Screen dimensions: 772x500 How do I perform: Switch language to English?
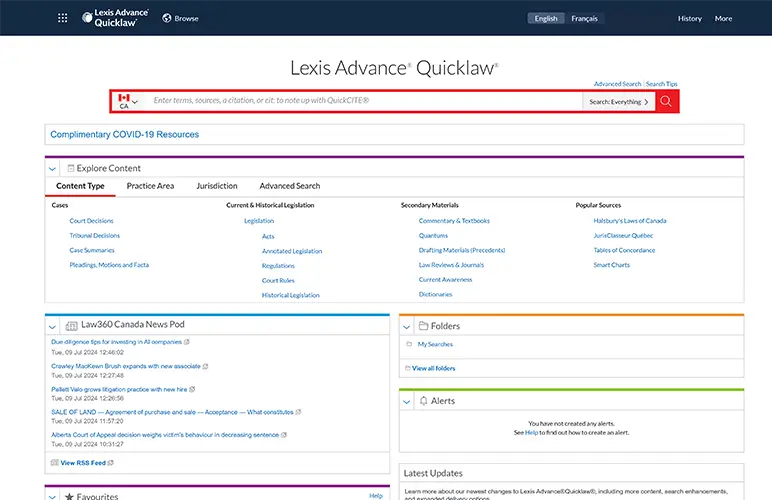[x=546, y=18]
